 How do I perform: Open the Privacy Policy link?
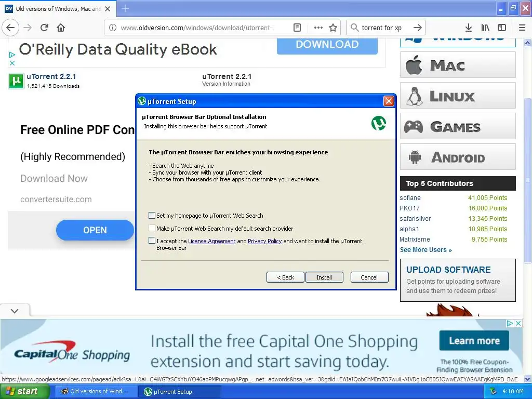tap(264, 241)
